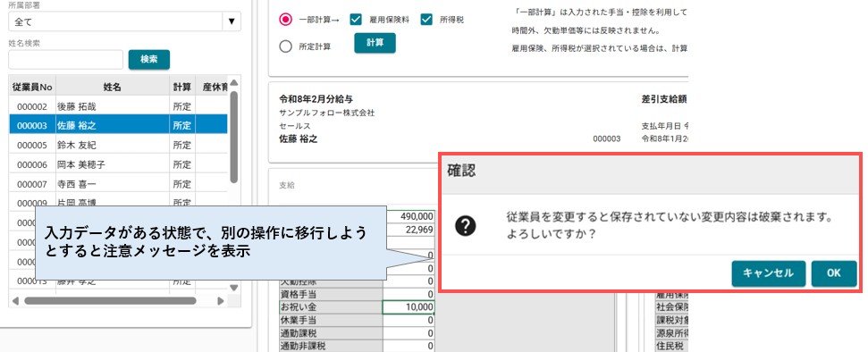Click the 休業手当 row label
The height and width of the screenshot is (352, 868).
(331, 321)
